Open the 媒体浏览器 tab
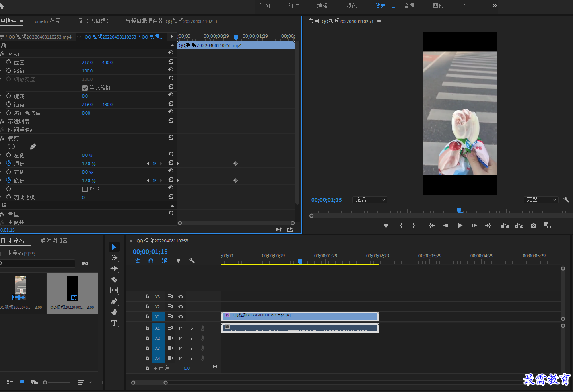This screenshot has width=573, height=392. (54, 240)
